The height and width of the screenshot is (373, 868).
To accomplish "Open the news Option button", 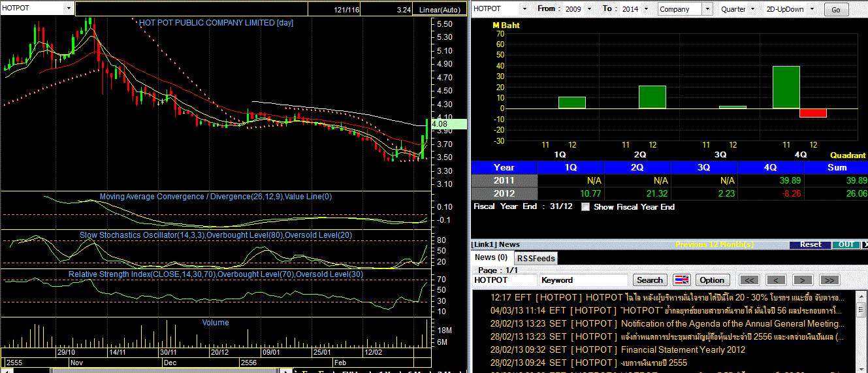I will coord(712,280).
